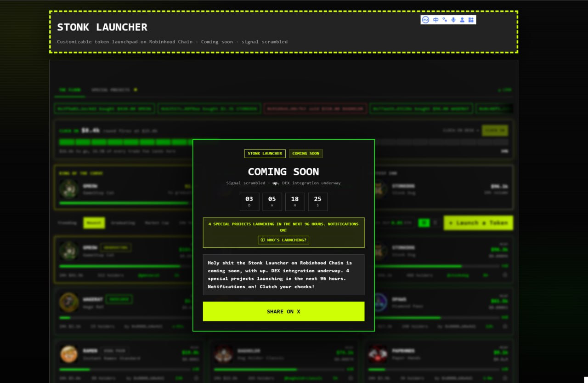Click the 'Holy shit the Stonk Launcher' message box
The width and height of the screenshot is (588, 383).
283,274
